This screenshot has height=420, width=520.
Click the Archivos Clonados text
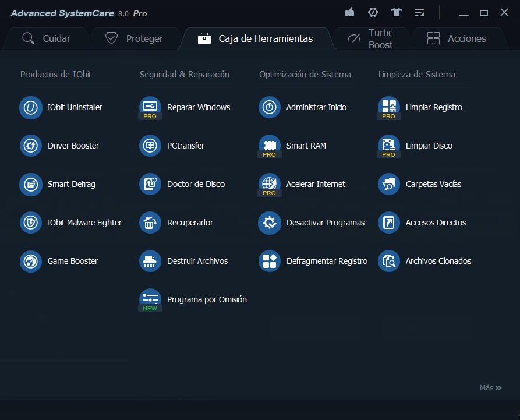[438, 261]
